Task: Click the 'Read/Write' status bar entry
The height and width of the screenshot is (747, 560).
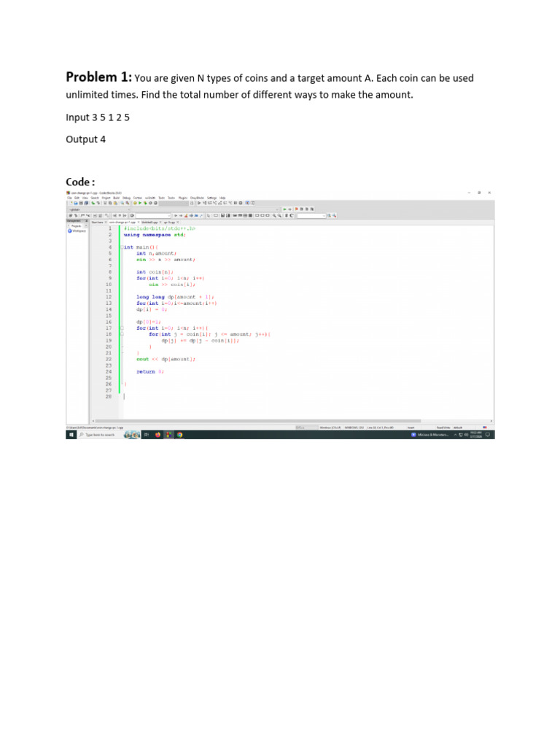Action: pyautogui.click(x=443, y=427)
